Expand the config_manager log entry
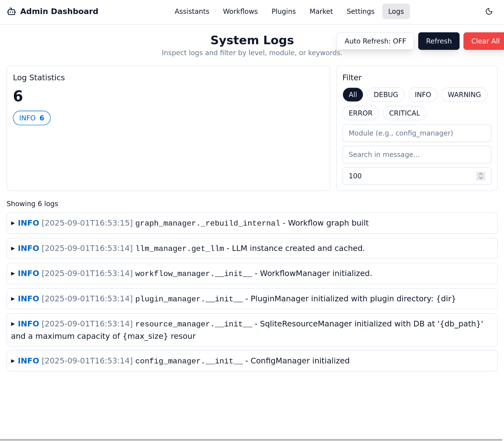This screenshot has height=441, width=504. 13,361
